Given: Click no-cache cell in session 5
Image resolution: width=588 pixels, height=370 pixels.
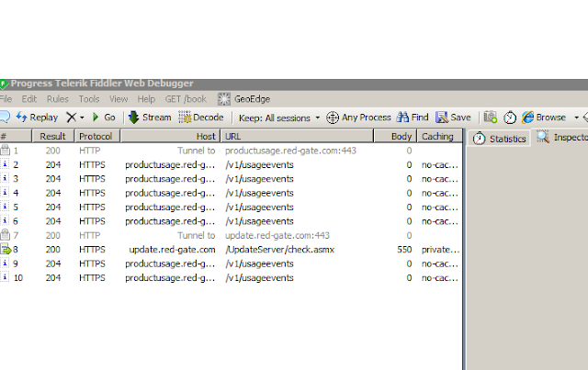Looking at the screenshot, I should (439, 207).
